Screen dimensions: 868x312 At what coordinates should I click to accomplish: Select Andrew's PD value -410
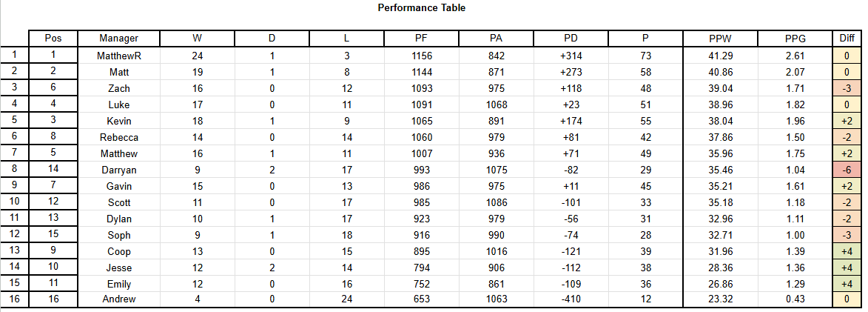tap(571, 299)
